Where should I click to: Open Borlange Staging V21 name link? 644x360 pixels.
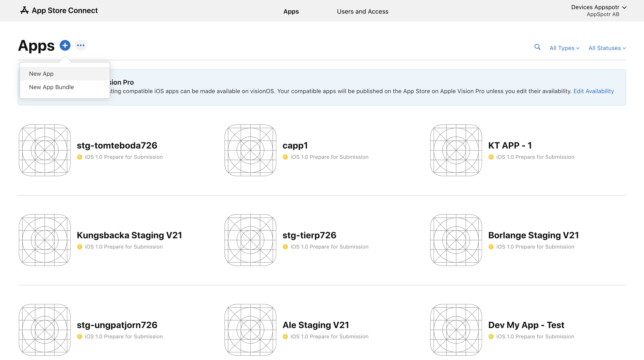[x=533, y=235]
